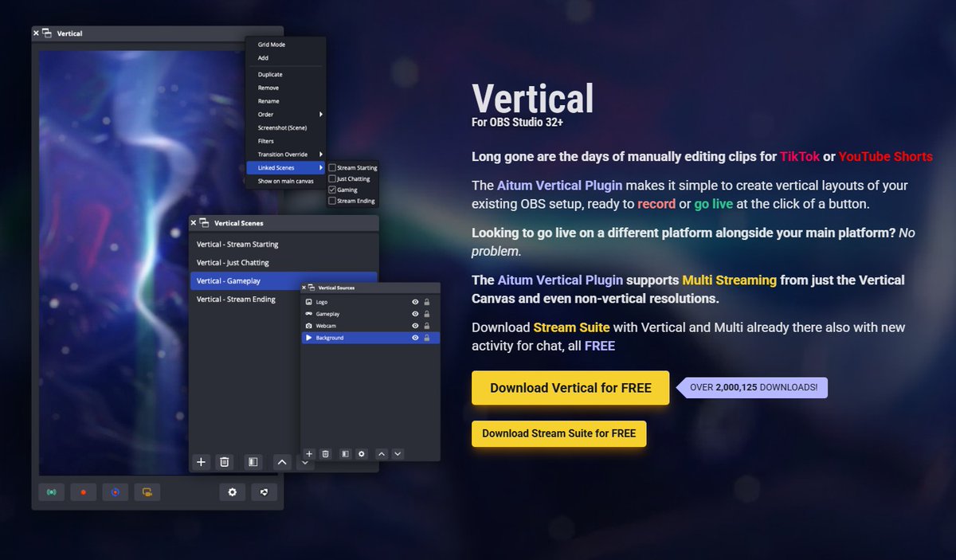Start streaming with the green broadcast icon
956x560 pixels.
[52, 492]
